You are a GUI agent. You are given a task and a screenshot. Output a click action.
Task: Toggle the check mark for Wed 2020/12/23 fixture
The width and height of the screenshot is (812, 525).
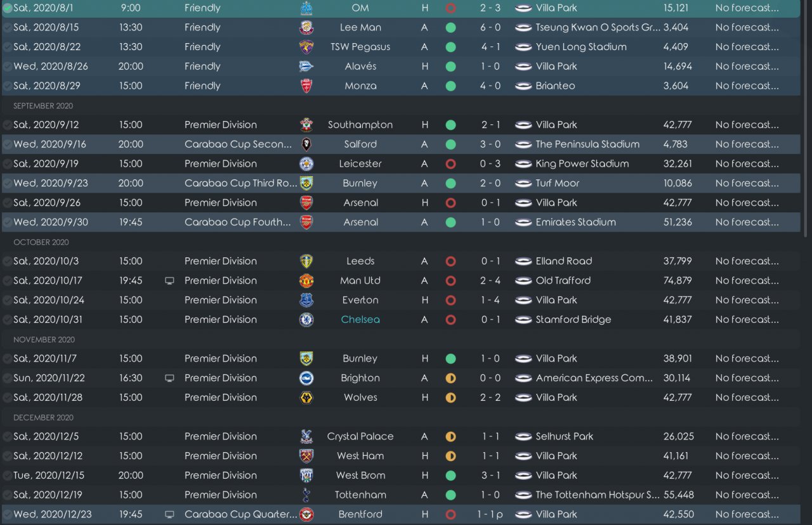tap(8, 515)
